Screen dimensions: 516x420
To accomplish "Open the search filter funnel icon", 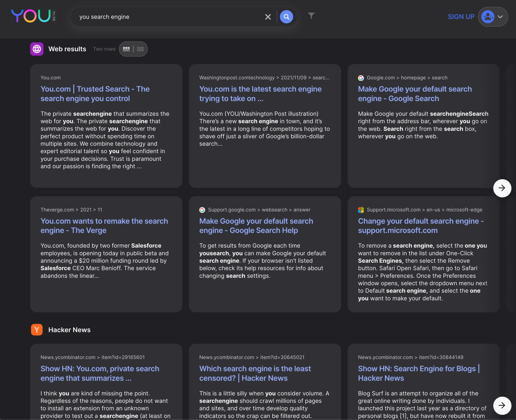I will [x=311, y=16].
